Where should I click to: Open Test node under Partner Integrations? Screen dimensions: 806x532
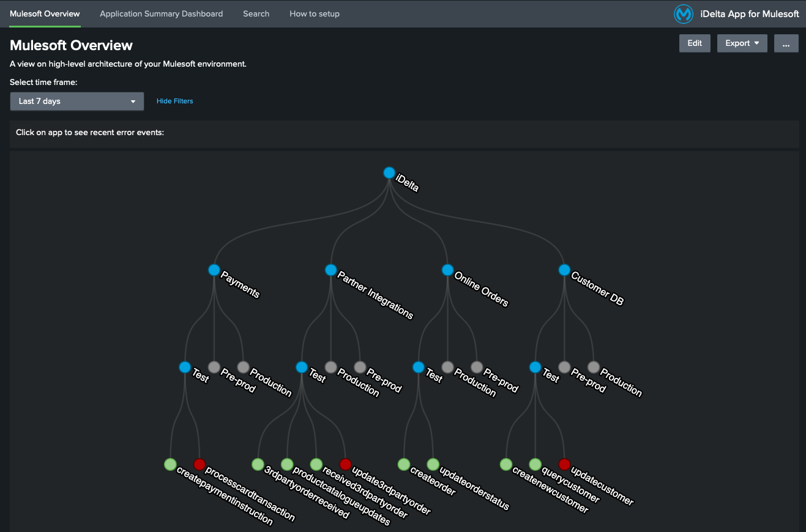pos(302,367)
